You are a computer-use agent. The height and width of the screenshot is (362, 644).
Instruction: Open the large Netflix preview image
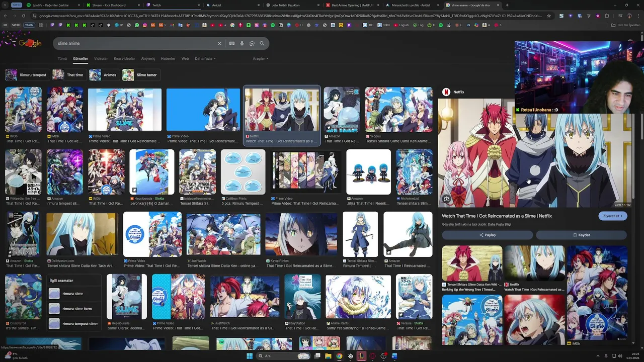coord(535,153)
